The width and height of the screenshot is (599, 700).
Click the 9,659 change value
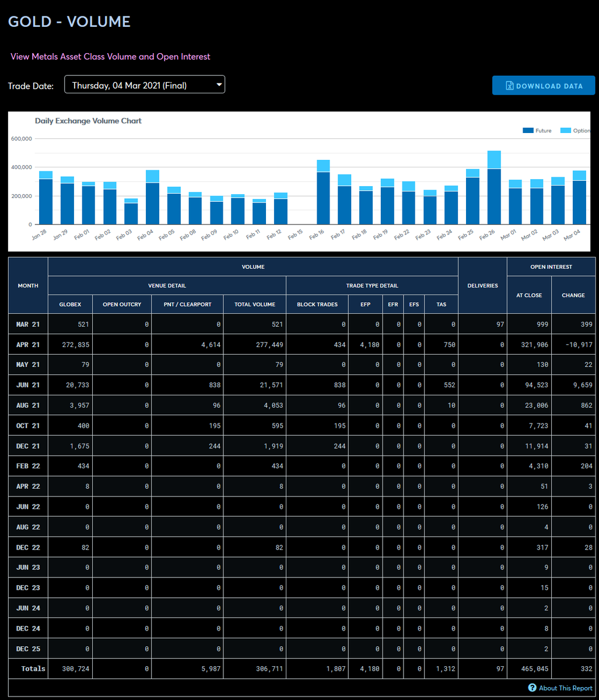tap(583, 385)
